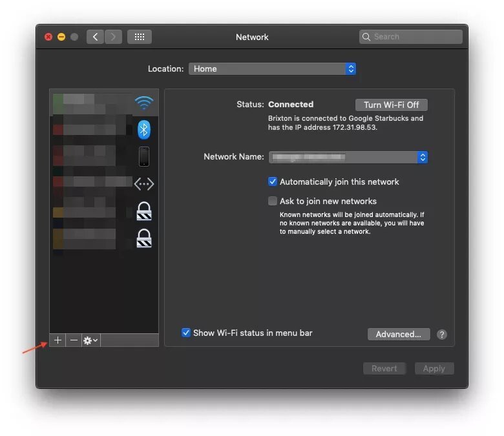The image size is (504, 436).
Task: Click the plus button to add a service
Action: (58, 340)
